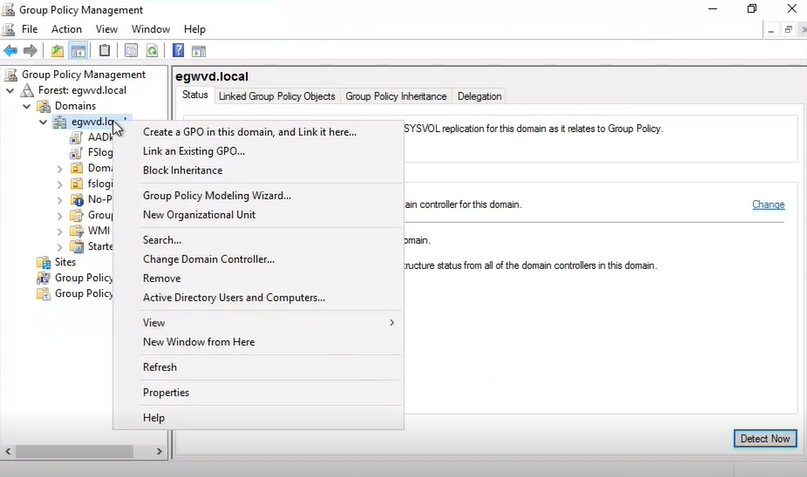Open Group Policy Modeling Wizard...
This screenshot has height=477, width=807.
258,196
